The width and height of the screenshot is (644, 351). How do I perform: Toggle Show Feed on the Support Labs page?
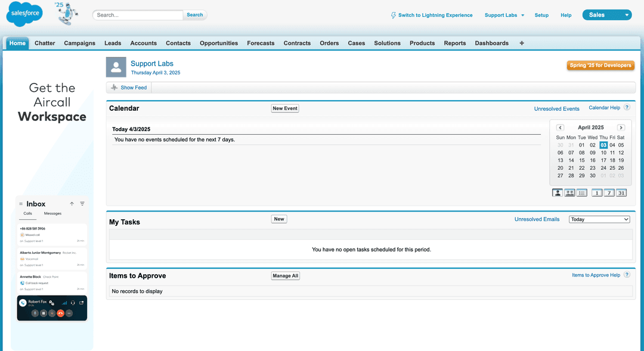[128, 87]
